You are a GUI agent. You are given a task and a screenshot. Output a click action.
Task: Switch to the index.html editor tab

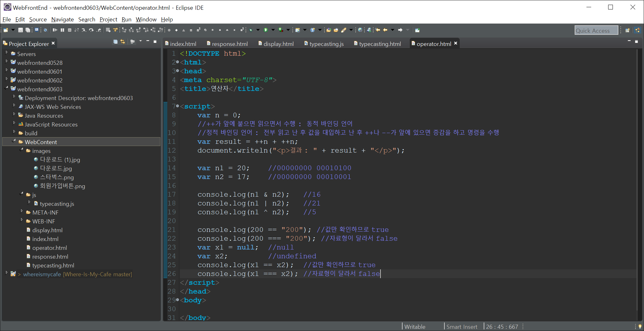[x=181, y=44]
